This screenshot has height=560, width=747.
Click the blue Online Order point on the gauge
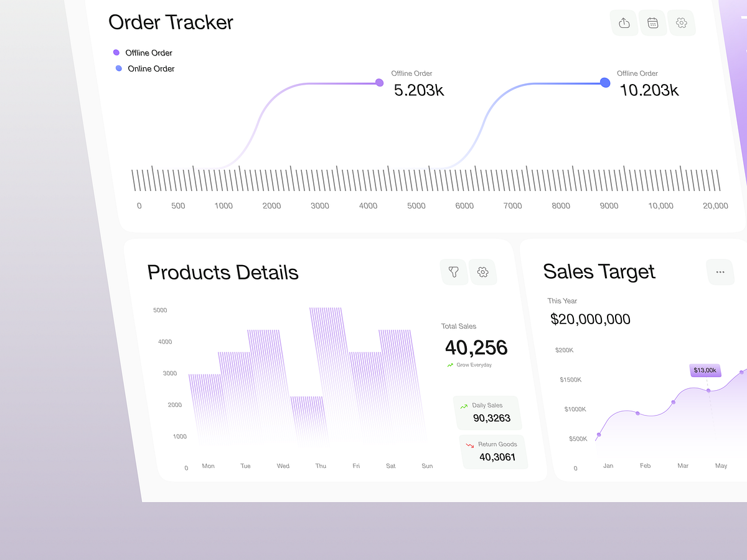[x=604, y=82]
